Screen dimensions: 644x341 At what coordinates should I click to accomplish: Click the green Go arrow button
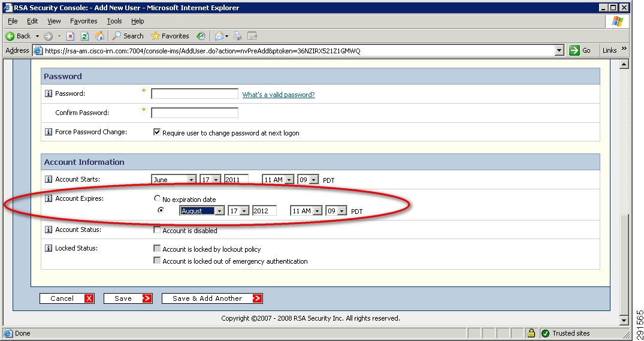pos(574,50)
